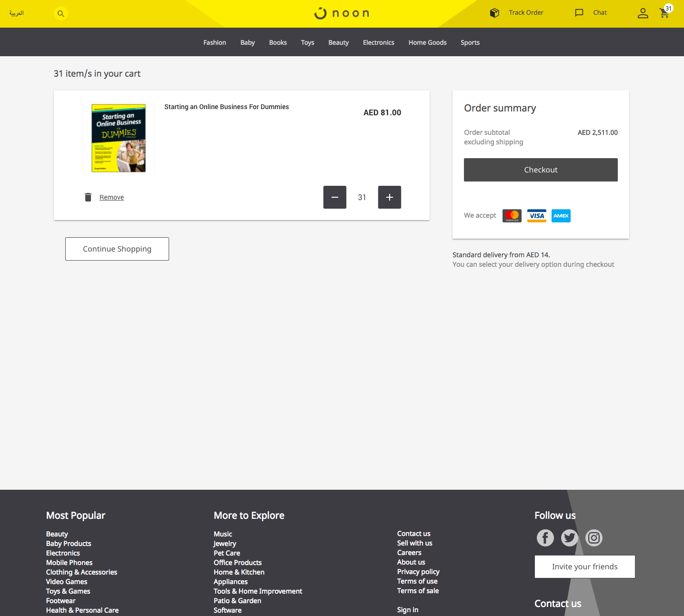
Task: Click the Remove link for the book
Action: [111, 197]
